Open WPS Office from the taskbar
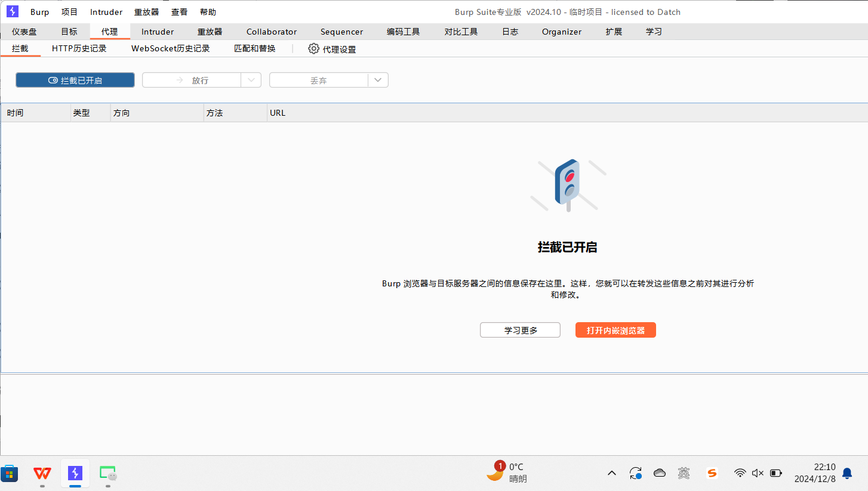The width and height of the screenshot is (868, 491). pyautogui.click(x=42, y=474)
